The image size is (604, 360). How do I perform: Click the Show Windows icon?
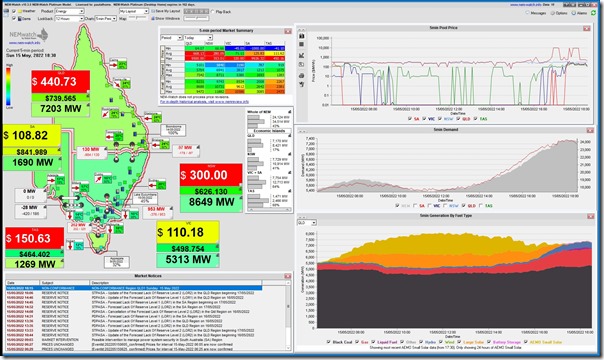(x=153, y=18)
